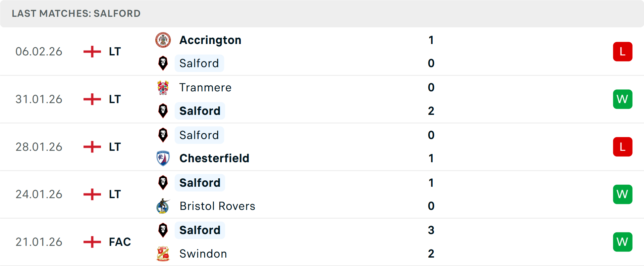Click the Salford team name versus Chesterfield
The image size is (644, 266).
pyautogui.click(x=199, y=135)
